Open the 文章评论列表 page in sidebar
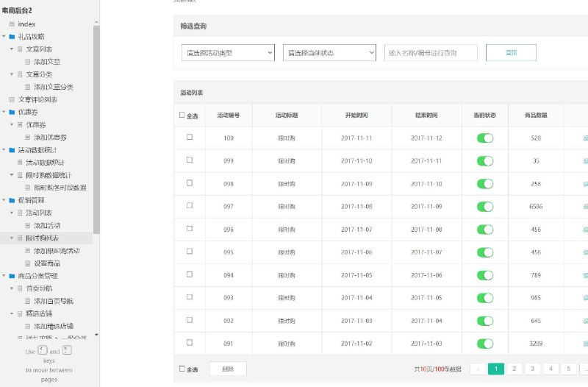The height and width of the screenshot is (387, 588). [x=38, y=100]
